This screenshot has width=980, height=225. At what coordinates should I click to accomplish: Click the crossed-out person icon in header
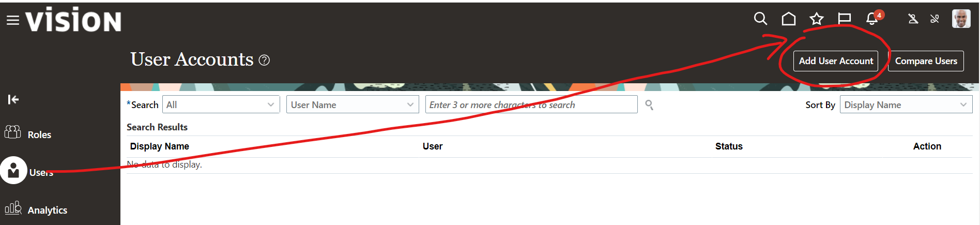[x=913, y=19]
